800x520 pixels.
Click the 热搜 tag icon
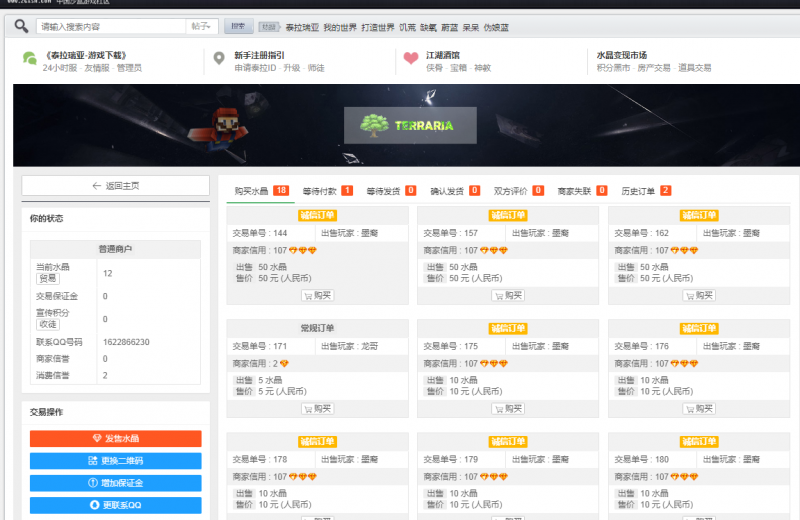[268, 27]
